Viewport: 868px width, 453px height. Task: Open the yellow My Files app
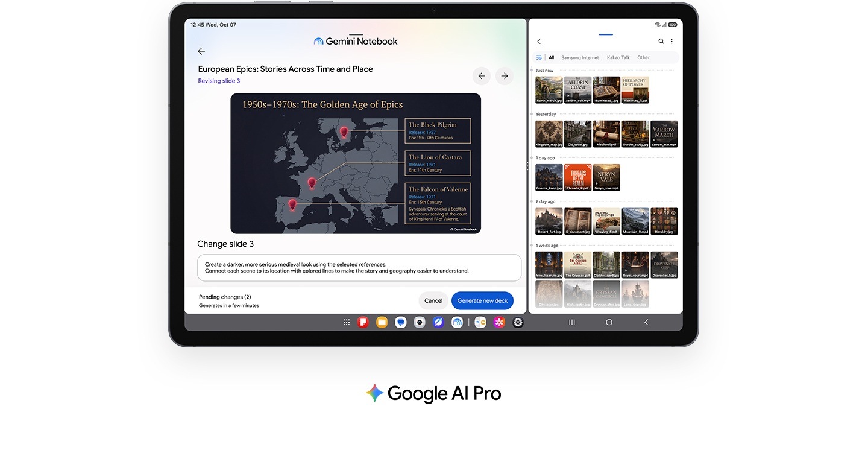click(x=382, y=323)
